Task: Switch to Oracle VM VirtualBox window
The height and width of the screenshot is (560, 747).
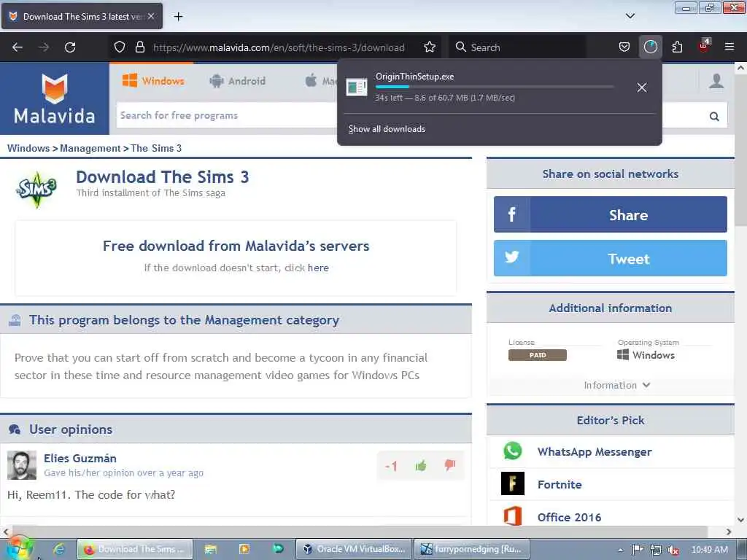Action: tap(354, 550)
